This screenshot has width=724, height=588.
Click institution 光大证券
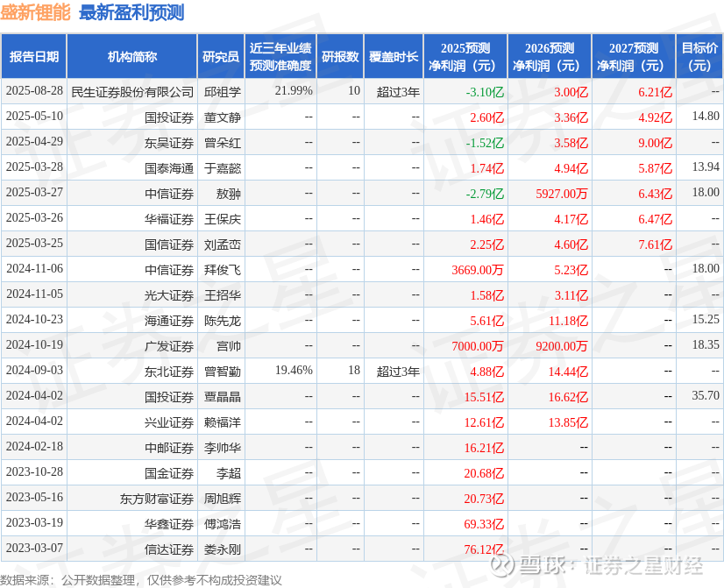pos(169,295)
